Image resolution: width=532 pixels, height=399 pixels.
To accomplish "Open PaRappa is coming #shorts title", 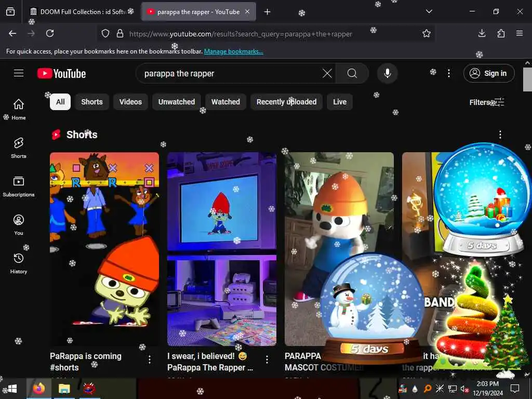I will [86, 362].
